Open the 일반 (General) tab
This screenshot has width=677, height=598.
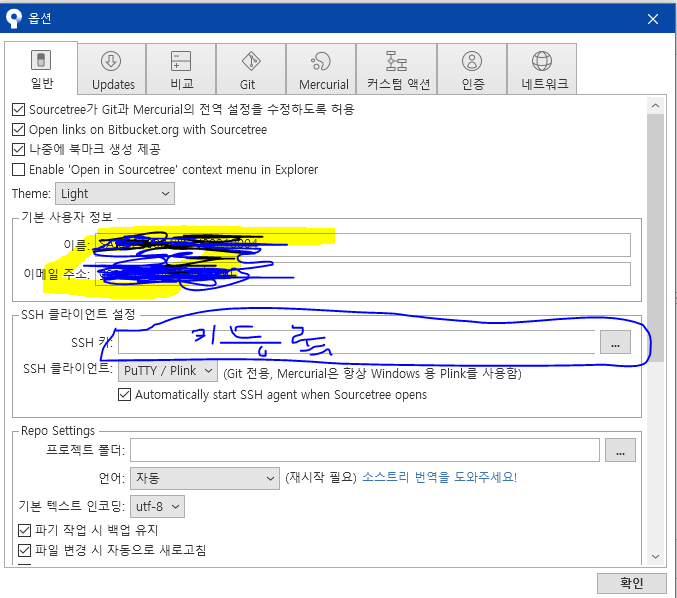[41, 68]
